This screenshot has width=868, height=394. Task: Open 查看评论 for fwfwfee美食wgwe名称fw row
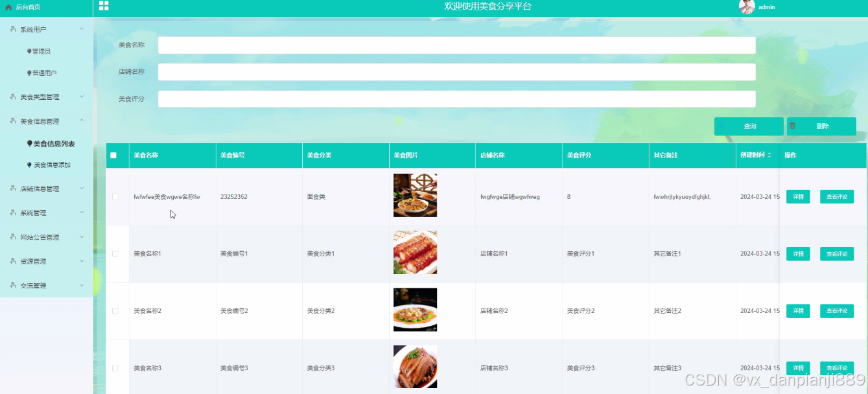[x=837, y=197]
